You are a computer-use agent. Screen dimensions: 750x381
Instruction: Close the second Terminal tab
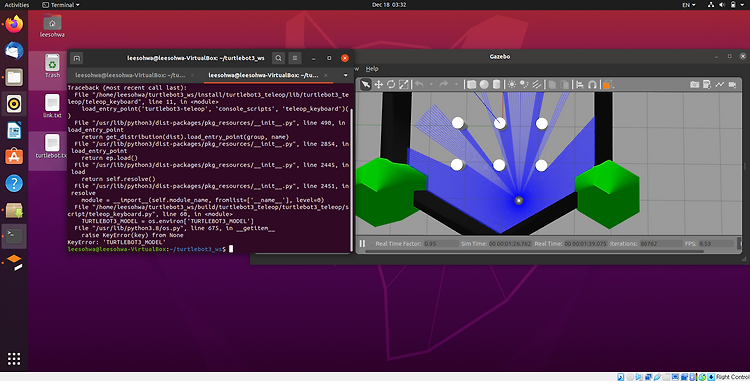tap(326, 75)
